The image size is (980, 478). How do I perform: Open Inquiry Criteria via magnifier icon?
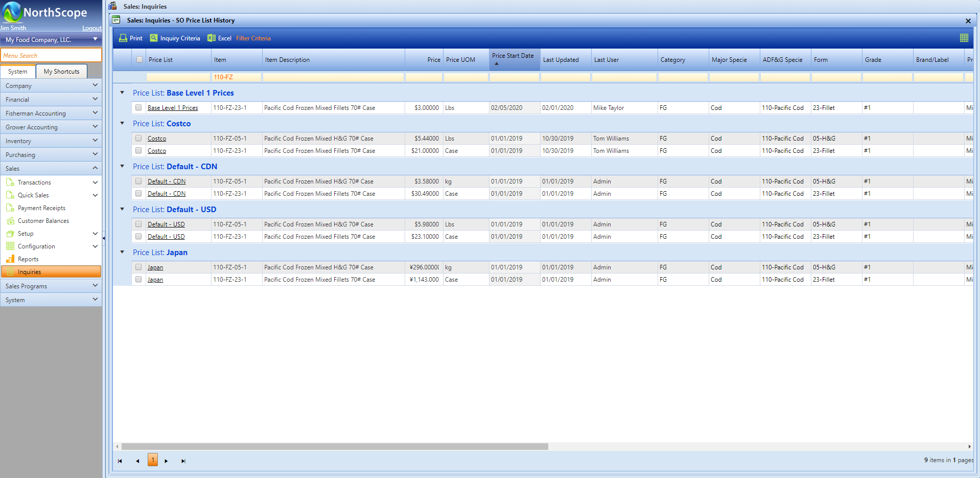tap(154, 38)
